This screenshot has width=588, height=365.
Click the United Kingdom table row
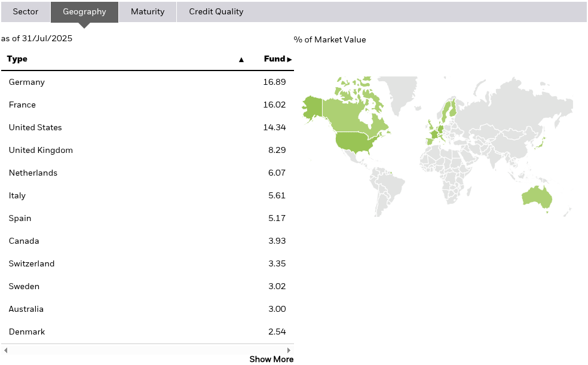[146, 151]
